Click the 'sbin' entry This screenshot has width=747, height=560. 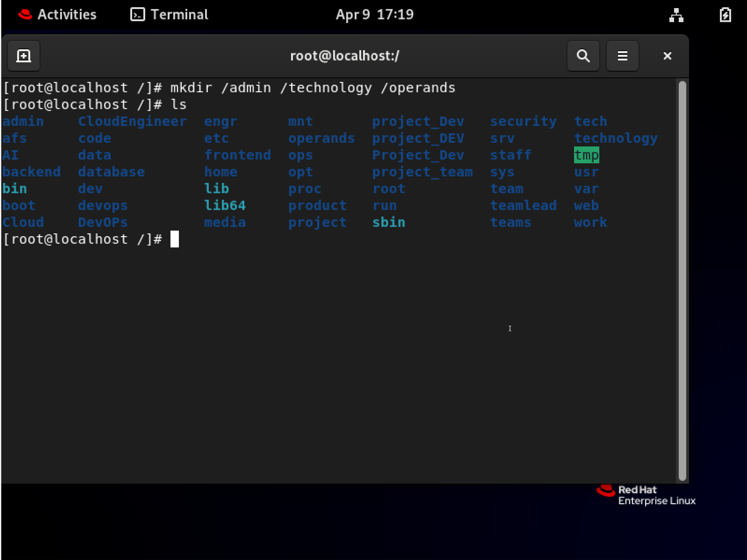coord(389,223)
